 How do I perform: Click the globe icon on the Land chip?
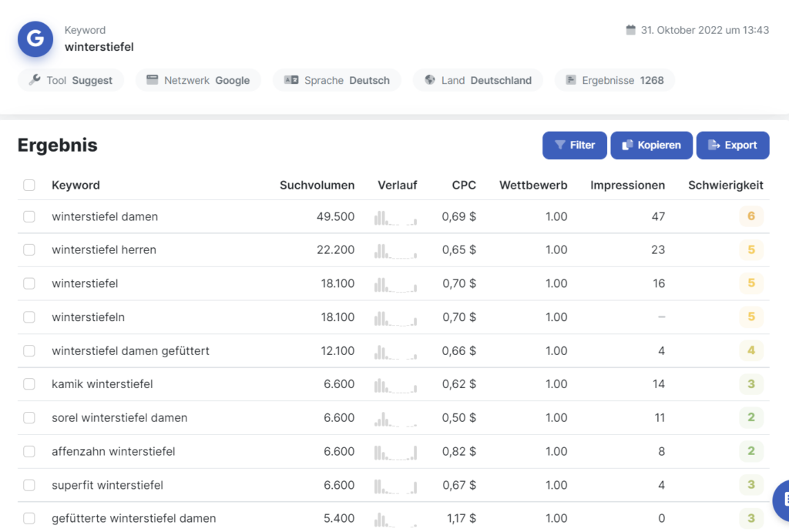tap(429, 79)
